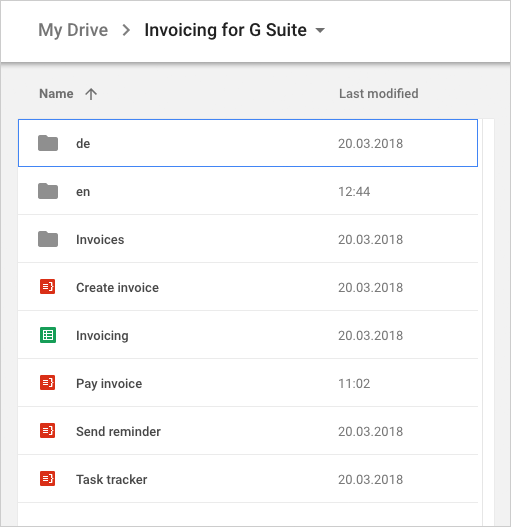Click the Invoices folder icon
Image resolution: width=511 pixels, height=527 pixels.
click(48, 239)
